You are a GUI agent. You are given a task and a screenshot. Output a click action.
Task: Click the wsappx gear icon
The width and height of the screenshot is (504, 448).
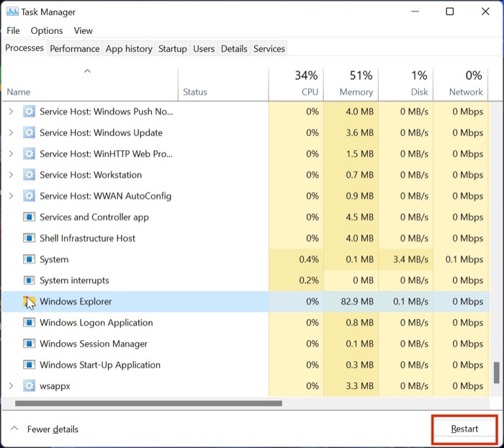point(29,385)
